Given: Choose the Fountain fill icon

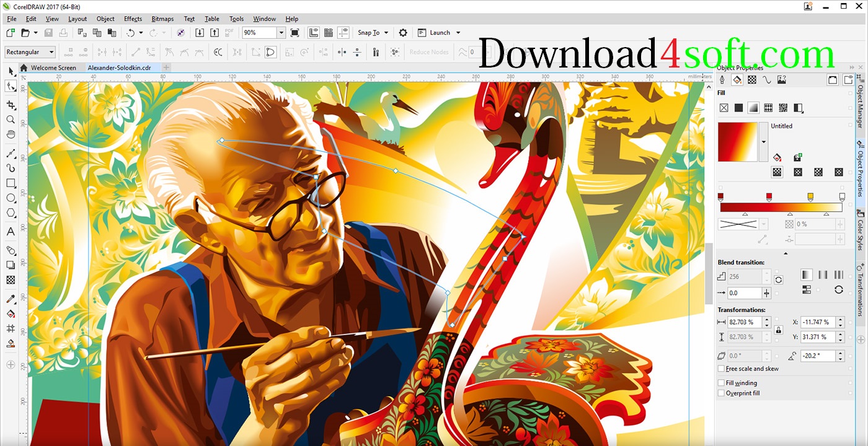Looking at the screenshot, I should (753, 108).
